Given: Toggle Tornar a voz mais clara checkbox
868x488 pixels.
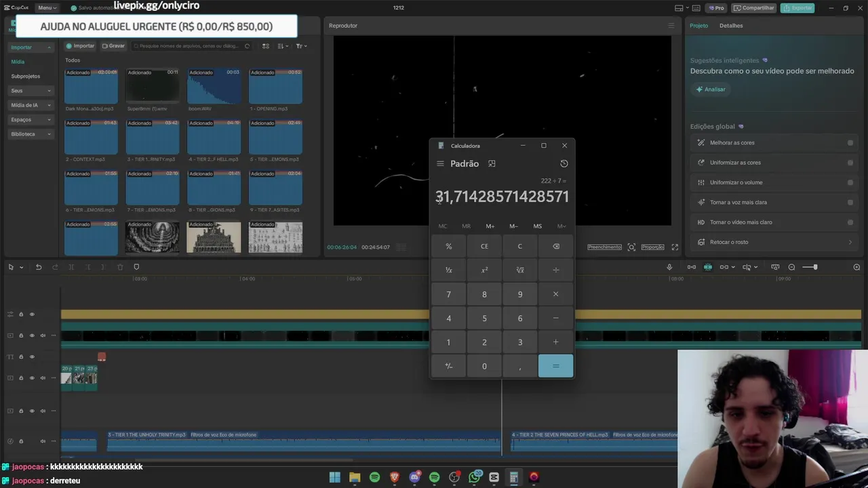Looking at the screenshot, I should [x=850, y=202].
